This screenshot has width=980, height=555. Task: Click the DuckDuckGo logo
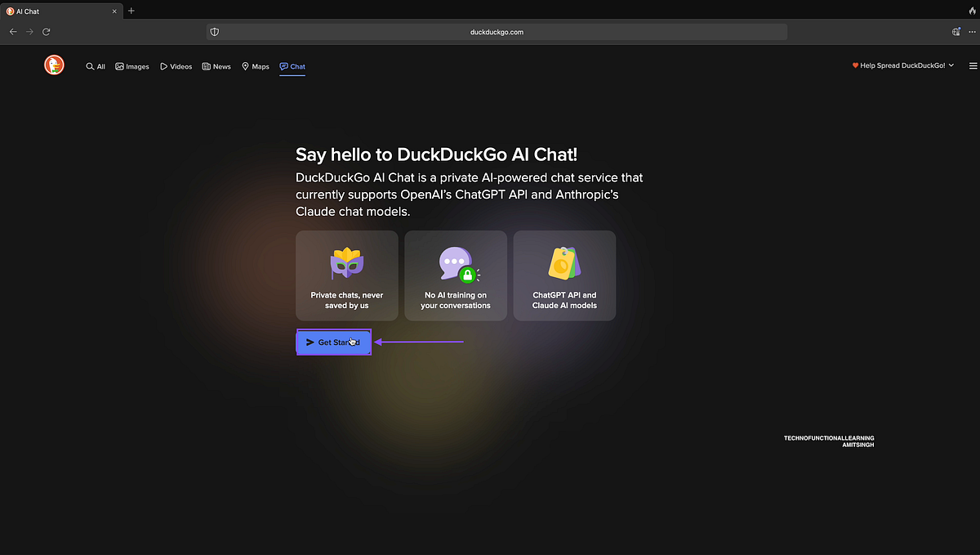tap(53, 65)
